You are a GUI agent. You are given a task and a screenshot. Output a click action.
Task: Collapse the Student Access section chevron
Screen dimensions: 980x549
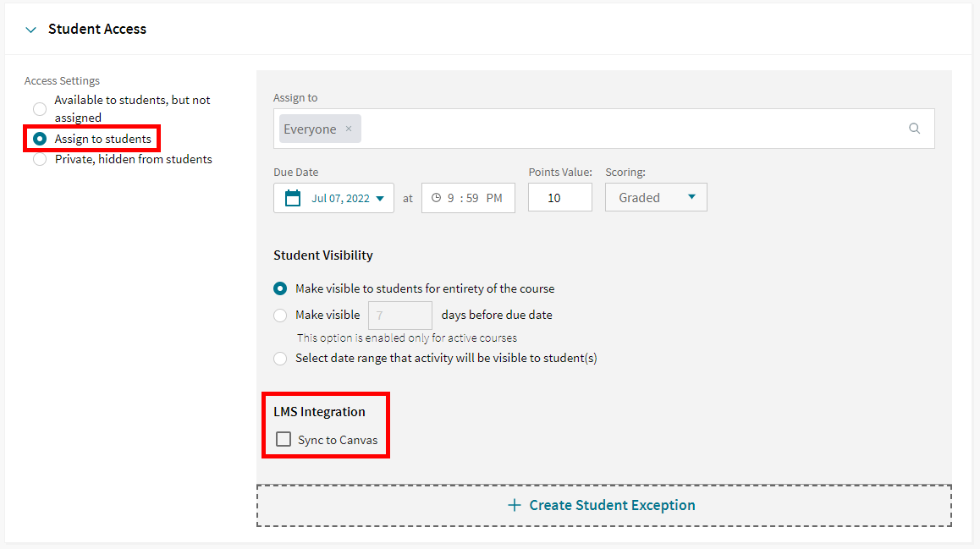click(x=30, y=29)
